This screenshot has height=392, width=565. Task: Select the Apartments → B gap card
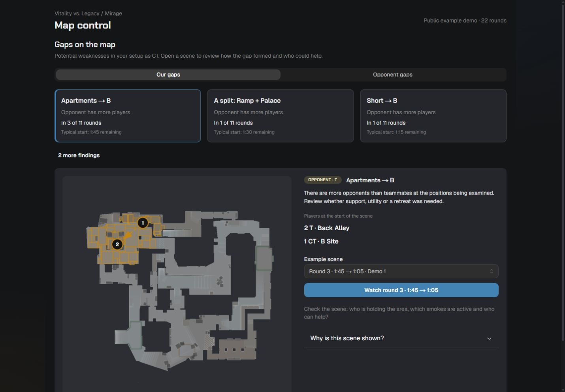(x=128, y=116)
